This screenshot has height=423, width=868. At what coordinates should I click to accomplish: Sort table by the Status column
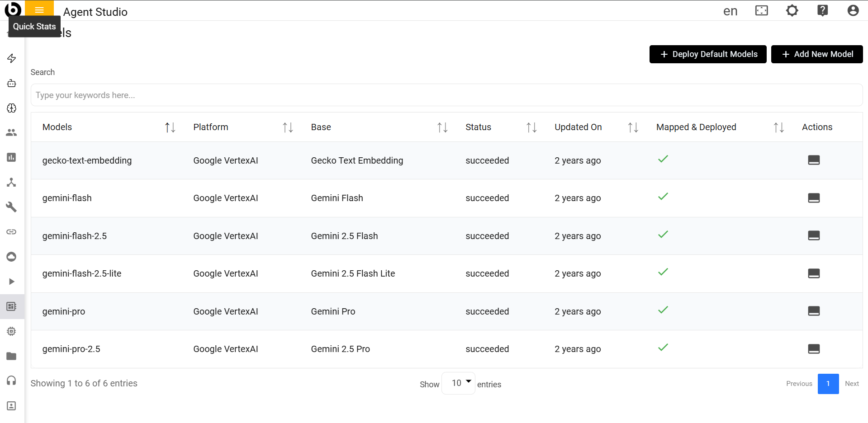[x=531, y=127]
